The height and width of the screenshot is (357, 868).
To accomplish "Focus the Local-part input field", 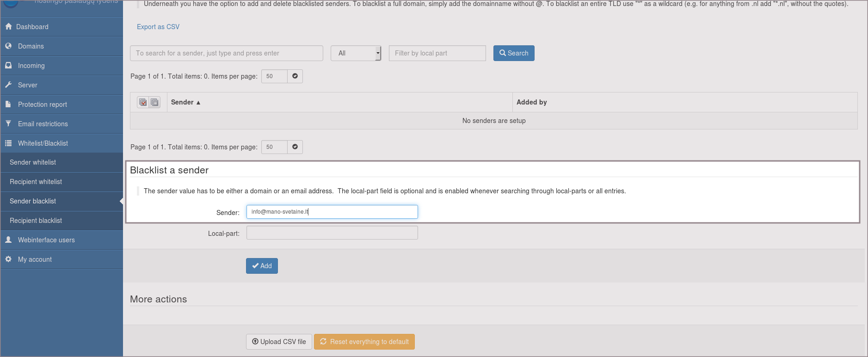I will click(332, 233).
